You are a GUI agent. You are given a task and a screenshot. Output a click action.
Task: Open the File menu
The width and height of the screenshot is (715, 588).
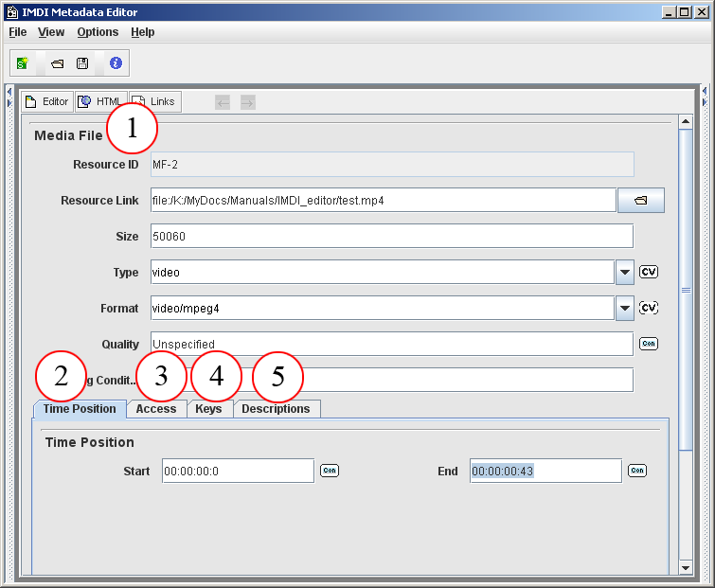click(x=18, y=32)
